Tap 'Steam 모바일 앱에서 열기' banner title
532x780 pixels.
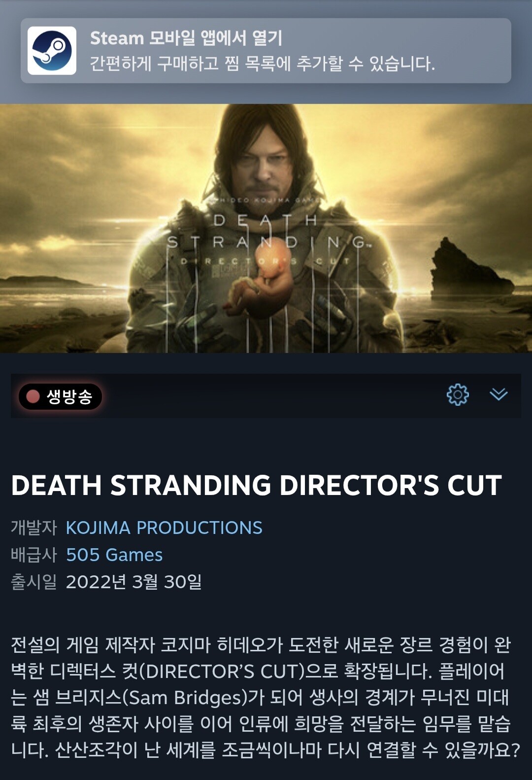click(x=186, y=38)
